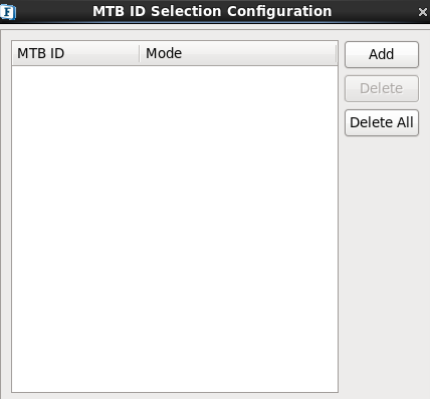Click the right edge divider of the Mode header
This screenshot has height=399, width=430.
click(336, 53)
